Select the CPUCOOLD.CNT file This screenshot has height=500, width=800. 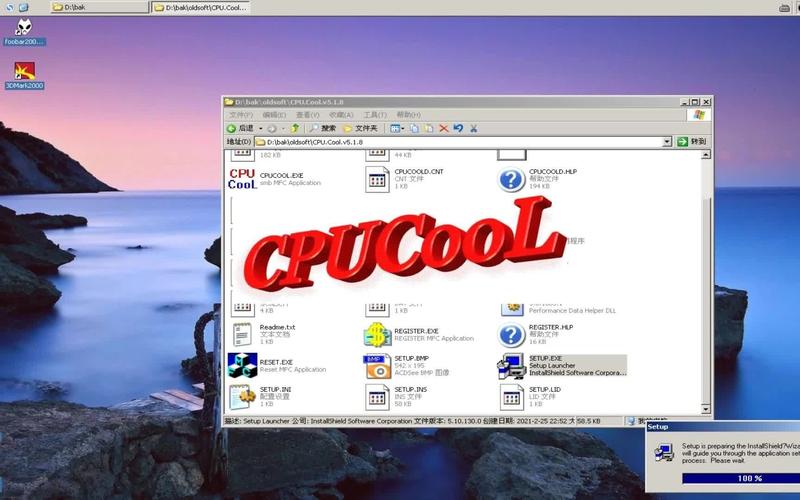coord(405,179)
